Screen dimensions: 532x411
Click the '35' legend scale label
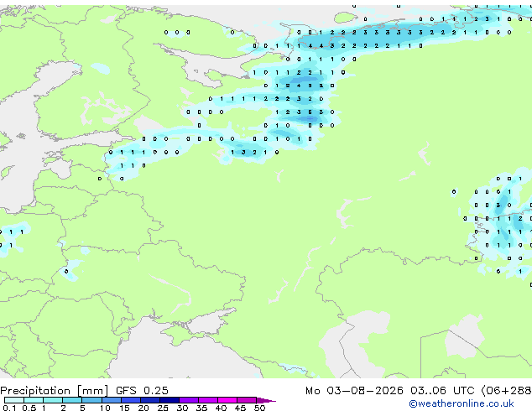[x=202, y=408]
